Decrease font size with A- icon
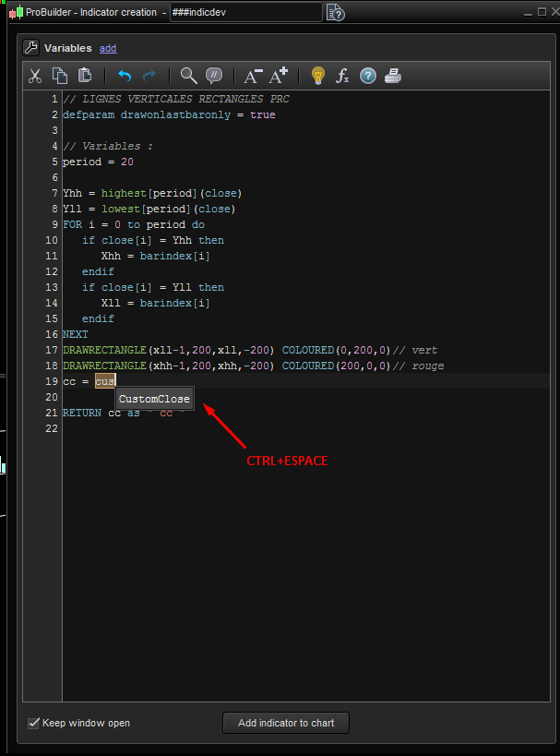 [253, 76]
